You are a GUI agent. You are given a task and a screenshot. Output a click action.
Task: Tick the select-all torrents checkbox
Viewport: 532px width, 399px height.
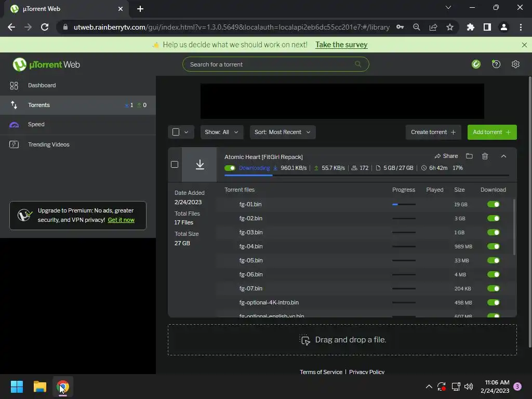pos(176,132)
